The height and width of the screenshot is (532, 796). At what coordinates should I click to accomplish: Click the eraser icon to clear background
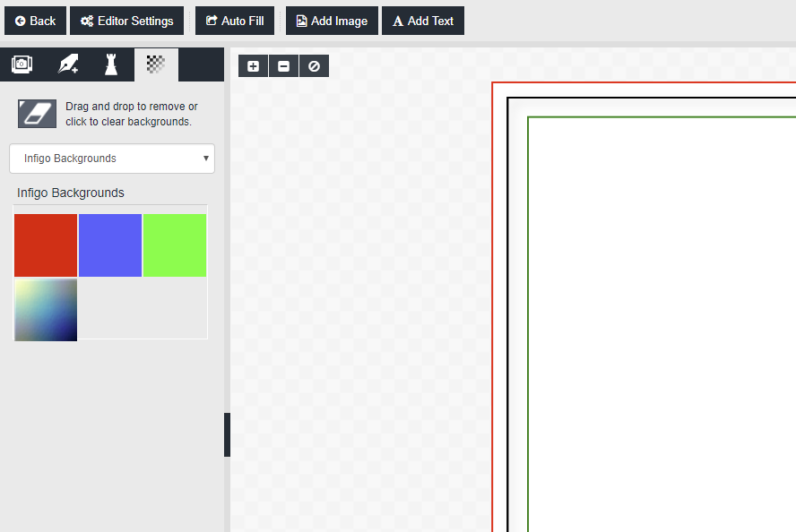pyautogui.click(x=37, y=114)
